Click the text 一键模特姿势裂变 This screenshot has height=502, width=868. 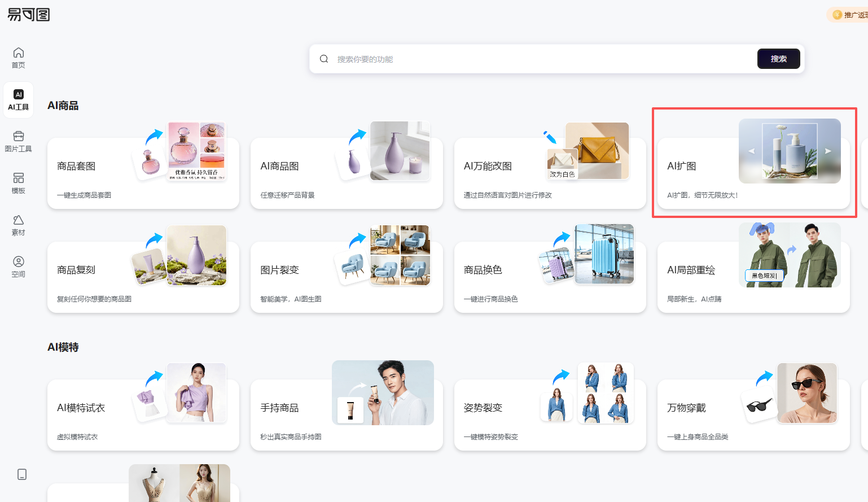coord(491,437)
